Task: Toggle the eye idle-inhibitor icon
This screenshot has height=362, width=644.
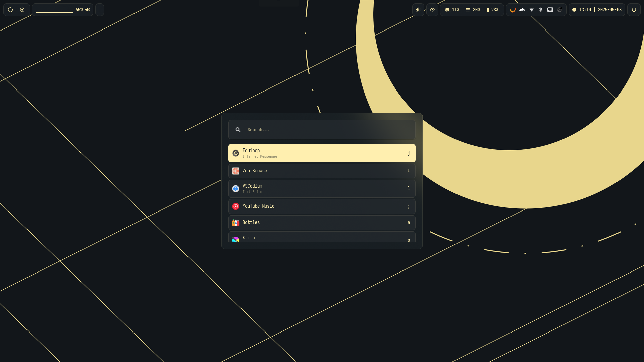Action: [432, 10]
